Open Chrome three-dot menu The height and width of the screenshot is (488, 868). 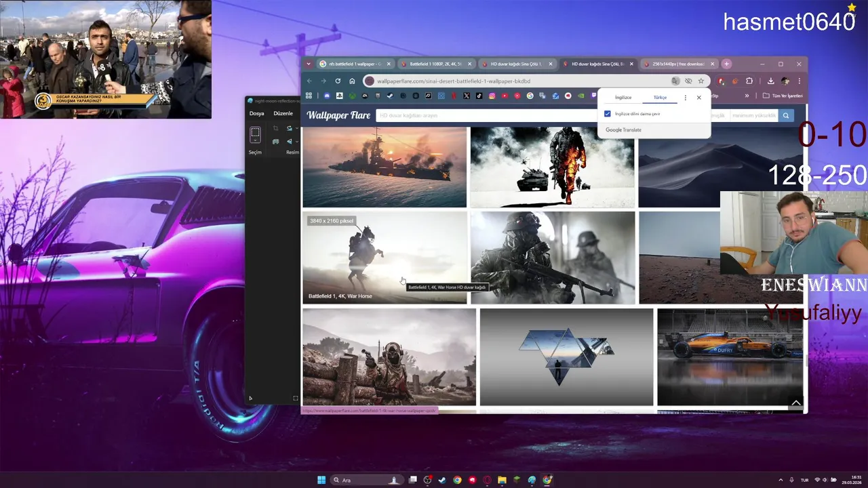(x=799, y=81)
